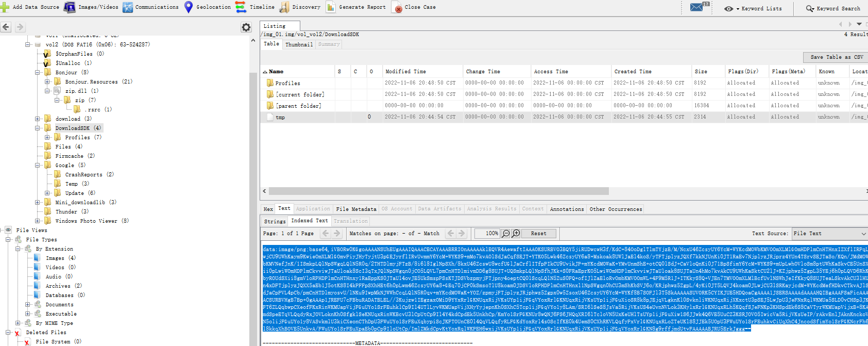The image size is (868, 346).
Task: Click the tree view gear settings icon
Action: 246,27
